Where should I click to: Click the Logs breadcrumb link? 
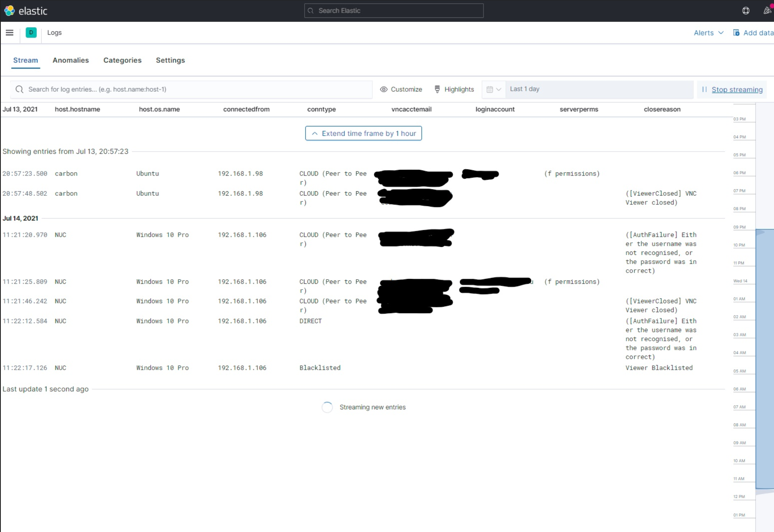[54, 33]
